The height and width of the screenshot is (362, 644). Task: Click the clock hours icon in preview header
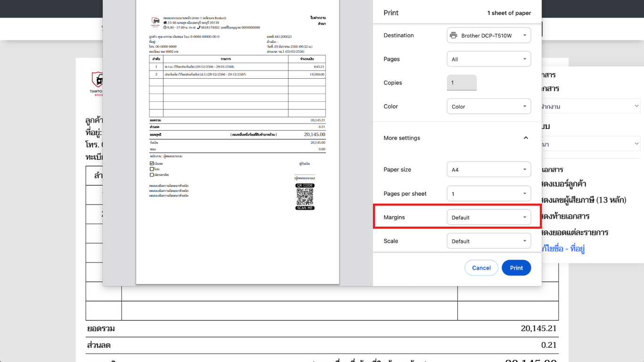[165, 27]
